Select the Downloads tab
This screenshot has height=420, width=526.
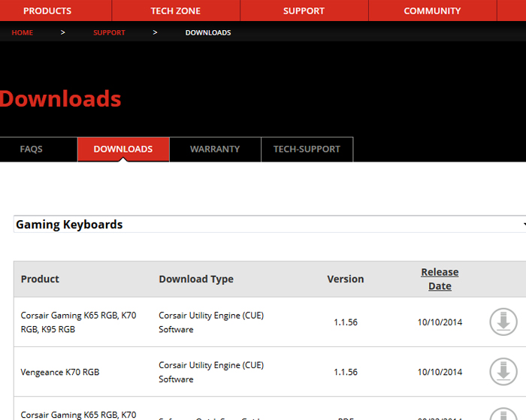point(123,149)
